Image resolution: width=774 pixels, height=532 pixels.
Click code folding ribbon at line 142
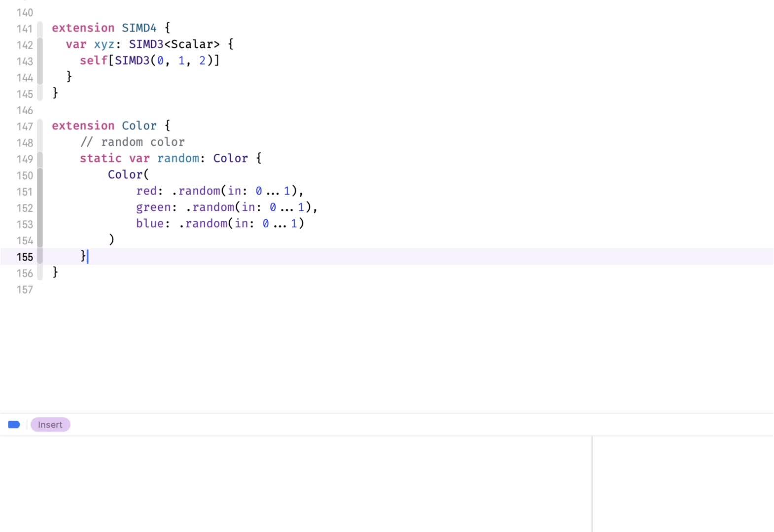40,45
